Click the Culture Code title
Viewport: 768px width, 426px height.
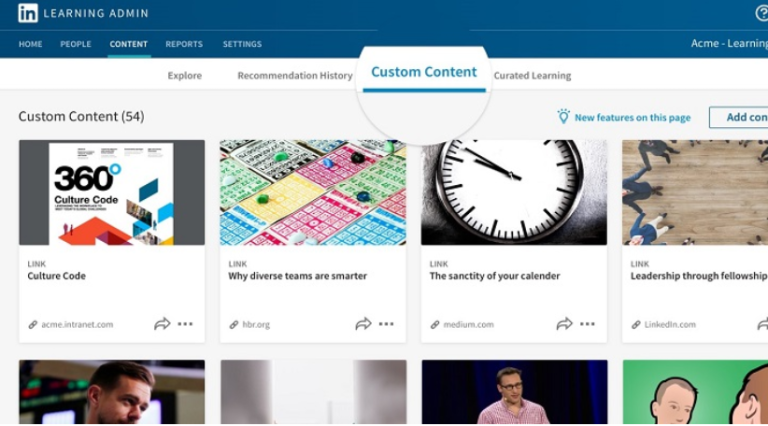pos(56,276)
